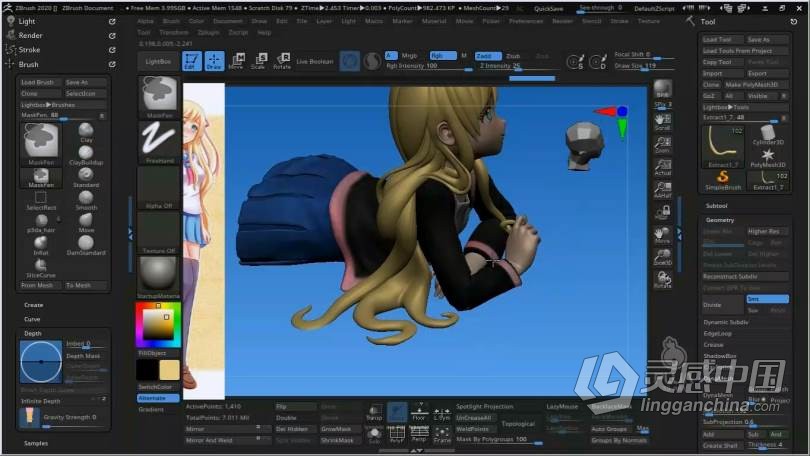Screen dimensions: 810x456
Task: Open the Document menu
Action: pos(227,21)
